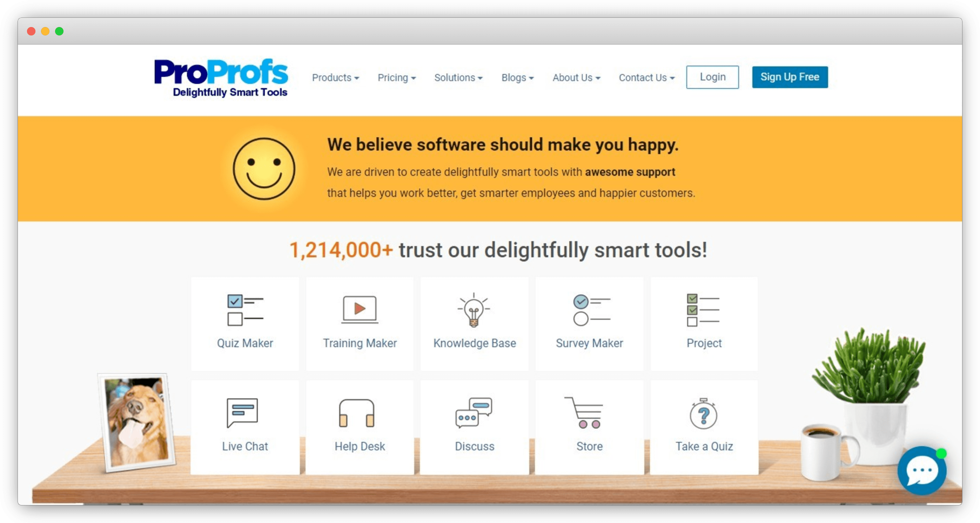Viewport: 980px width, 523px height.
Task: Click the green window zoom button
Action: tap(59, 31)
